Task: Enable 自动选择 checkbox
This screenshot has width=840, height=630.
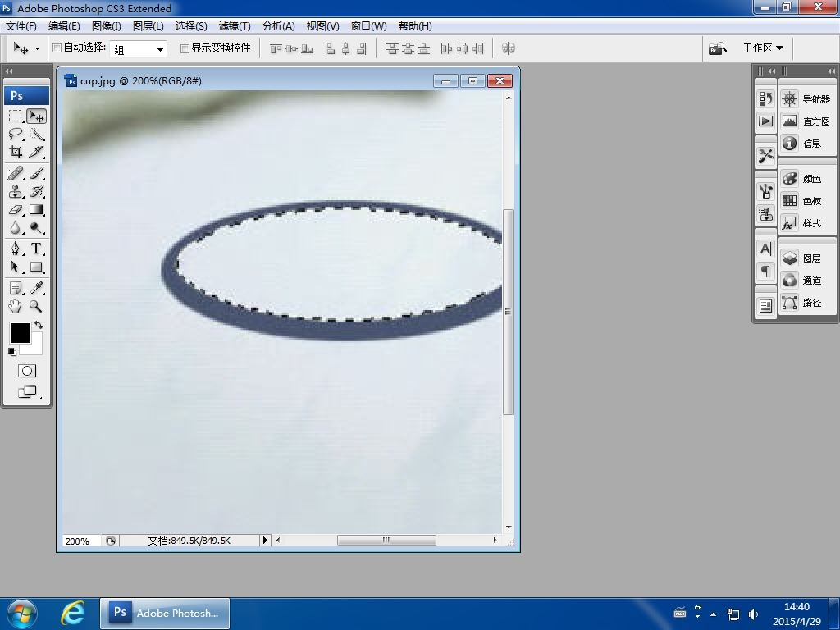Action: (57, 48)
